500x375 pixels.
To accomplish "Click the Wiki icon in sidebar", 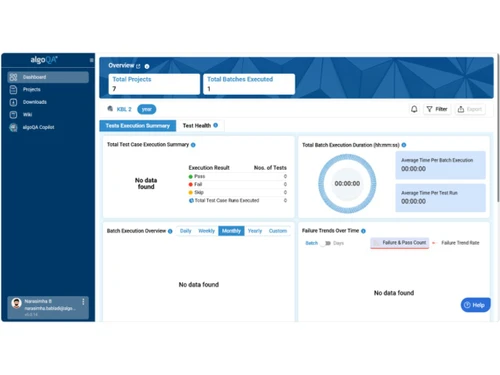I will click(x=13, y=115).
